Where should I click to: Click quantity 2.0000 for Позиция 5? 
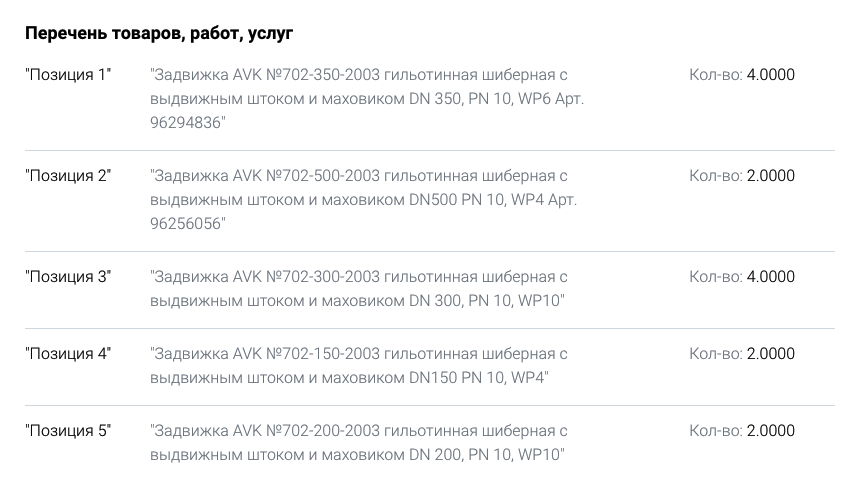(x=770, y=430)
